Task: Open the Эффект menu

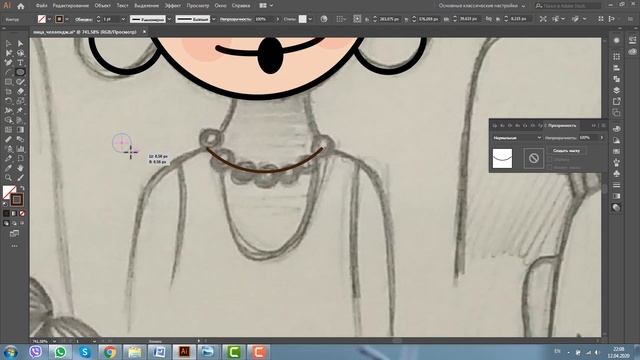Action: click(173, 6)
